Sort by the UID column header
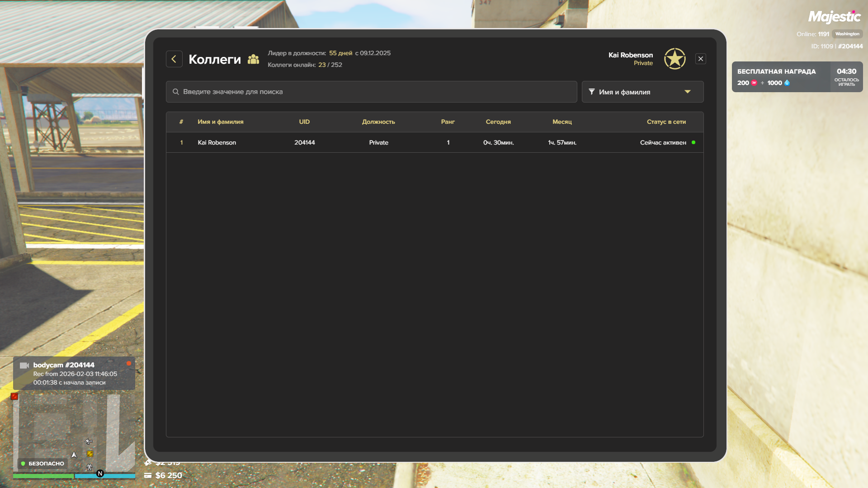This screenshot has width=868, height=488. pyautogui.click(x=304, y=122)
